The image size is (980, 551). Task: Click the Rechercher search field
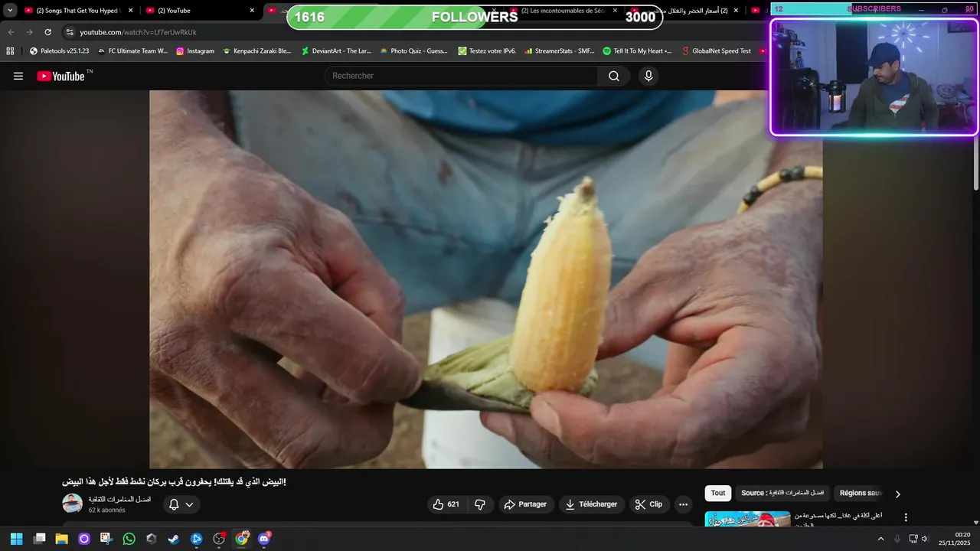tap(461, 76)
